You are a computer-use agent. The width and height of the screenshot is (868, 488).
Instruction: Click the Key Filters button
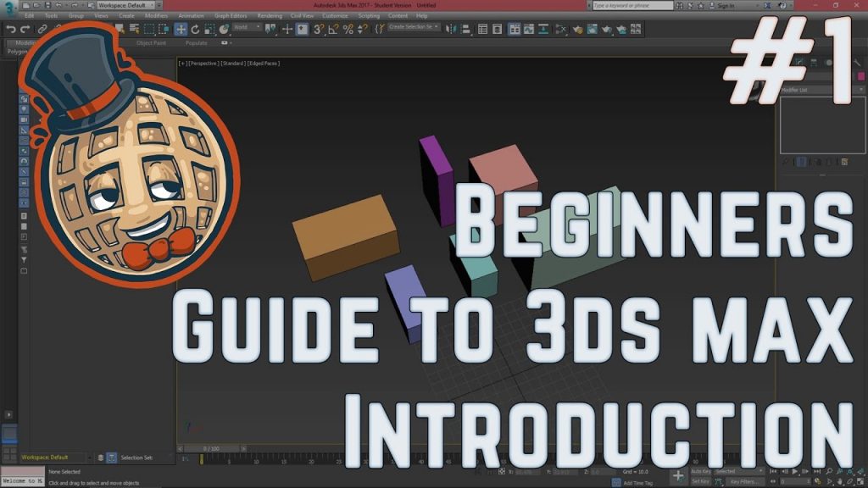tap(744, 482)
